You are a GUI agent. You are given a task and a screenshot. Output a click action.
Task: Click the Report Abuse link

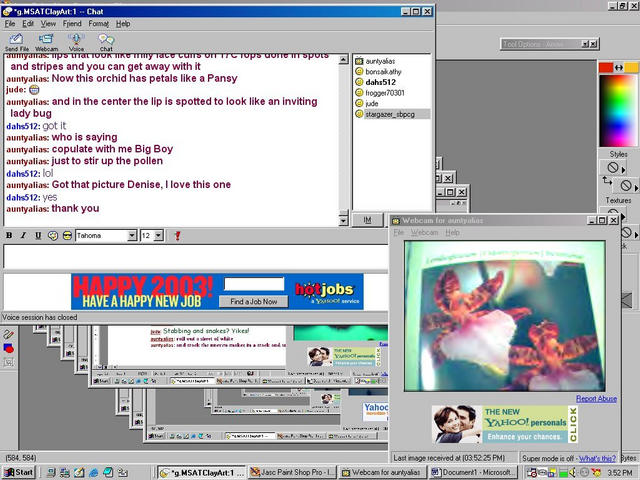(596, 399)
